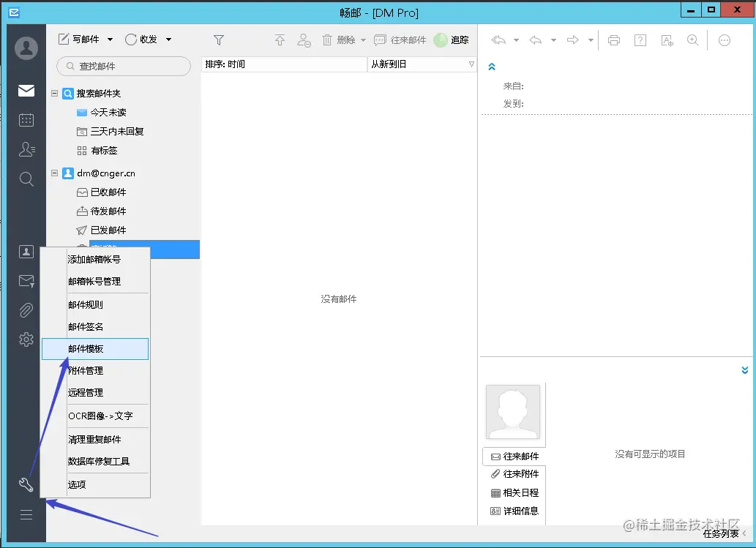Select 邮箱帐号管理 menu item
Image resolution: width=756 pixels, height=548 pixels.
(95, 282)
